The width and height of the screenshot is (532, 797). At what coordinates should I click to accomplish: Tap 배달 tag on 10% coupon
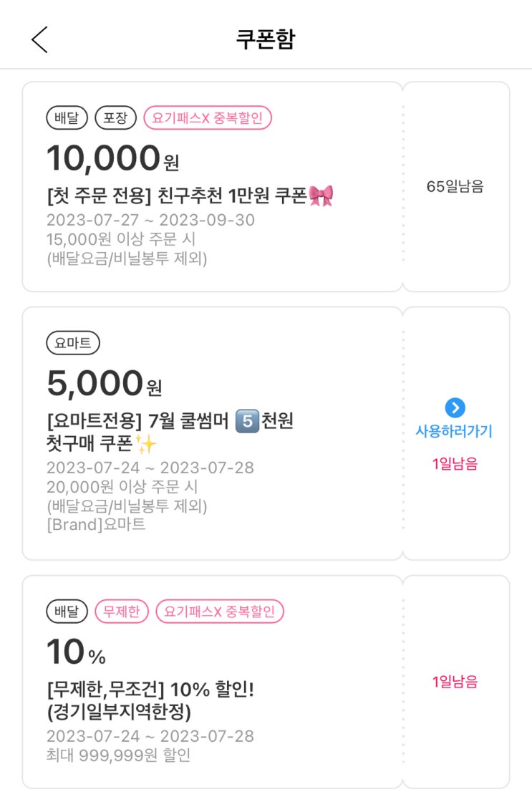[x=67, y=612]
